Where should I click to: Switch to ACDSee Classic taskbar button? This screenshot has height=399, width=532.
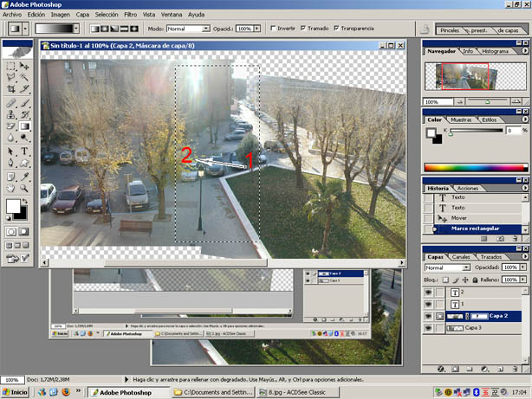coord(298,392)
